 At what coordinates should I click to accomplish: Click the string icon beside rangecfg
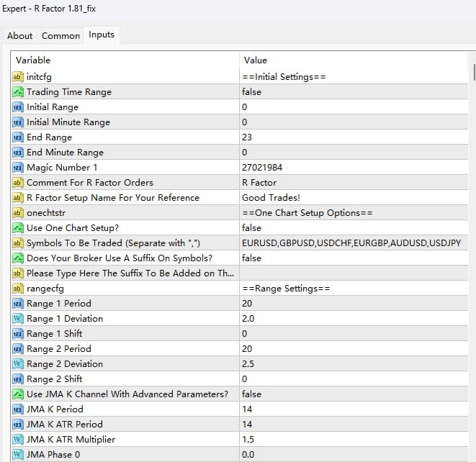pos(17,289)
